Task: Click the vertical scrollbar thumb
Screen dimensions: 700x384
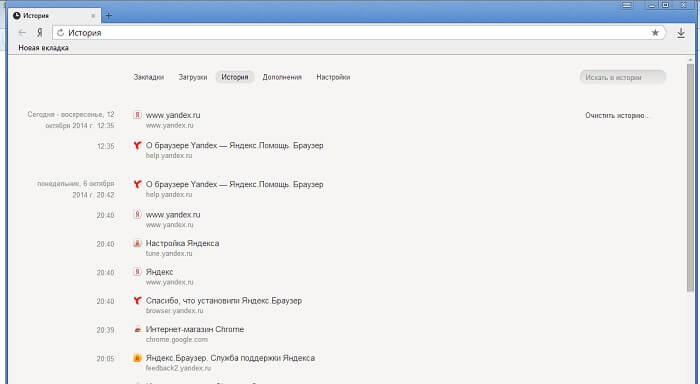Action: coord(690,178)
